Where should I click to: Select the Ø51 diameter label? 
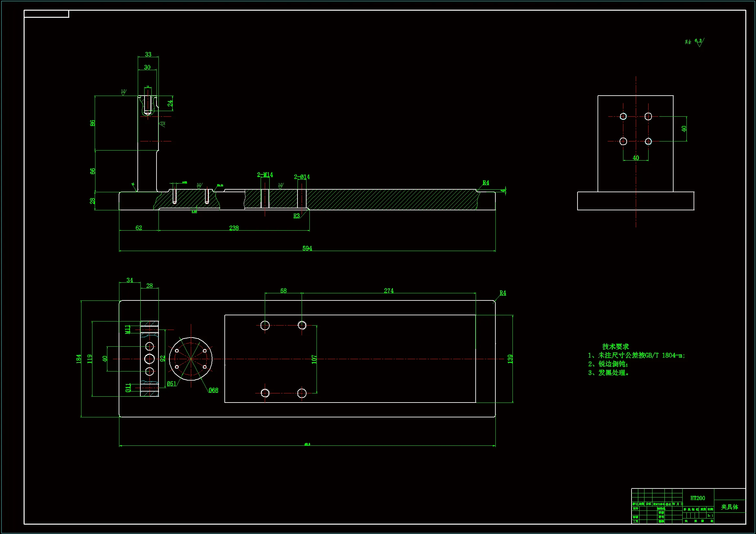171,384
